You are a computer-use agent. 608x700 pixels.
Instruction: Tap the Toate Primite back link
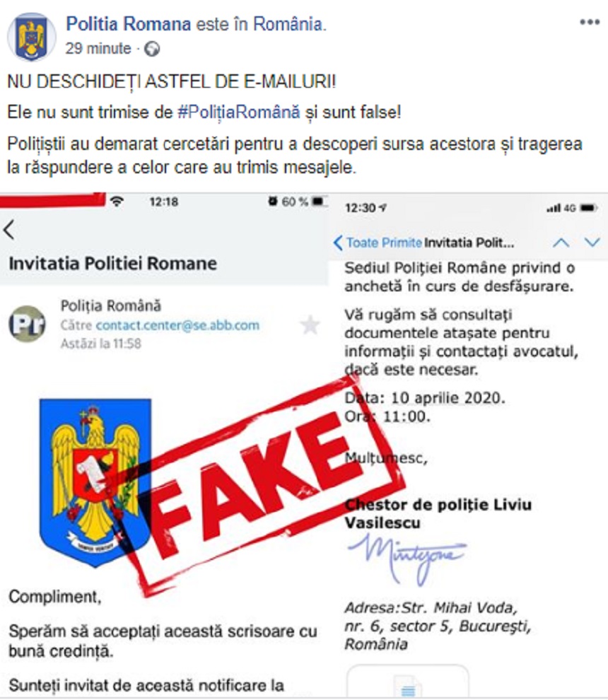tap(378, 243)
